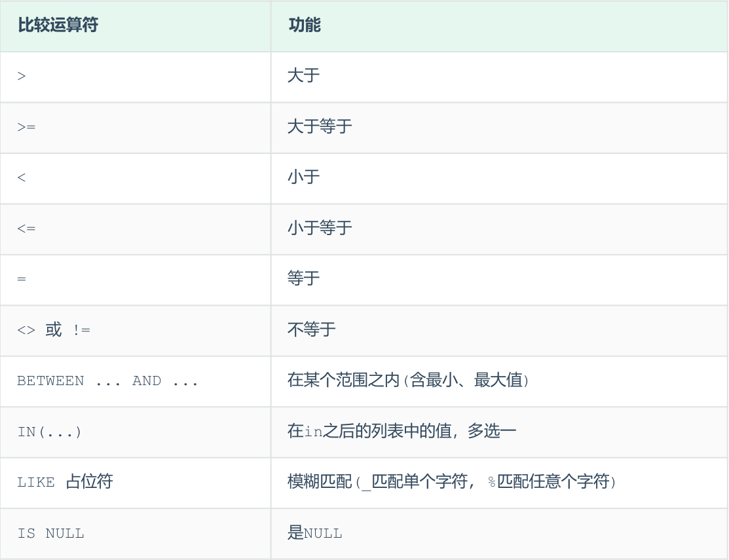Click the 功能 column header
This screenshot has width=729, height=560.
(305, 26)
